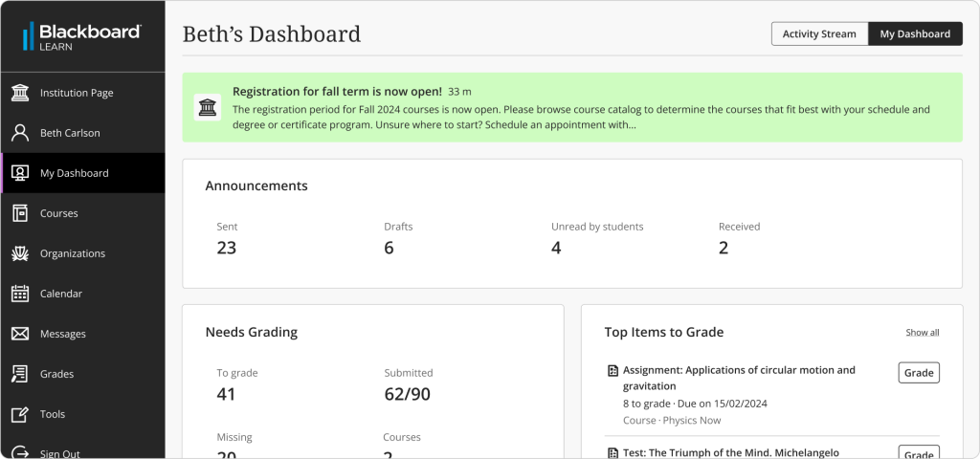Switch to the Activity Stream tab
Image resolution: width=980 pixels, height=459 pixels.
pos(819,34)
